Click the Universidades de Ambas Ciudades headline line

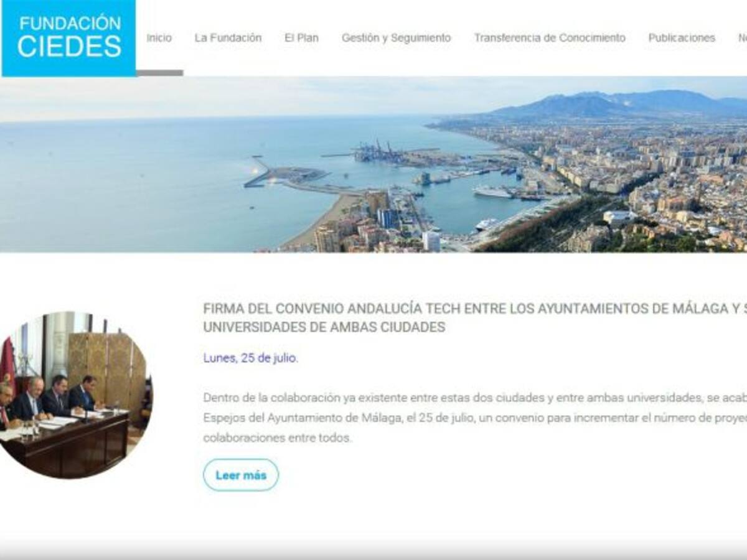[x=324, y=327]
